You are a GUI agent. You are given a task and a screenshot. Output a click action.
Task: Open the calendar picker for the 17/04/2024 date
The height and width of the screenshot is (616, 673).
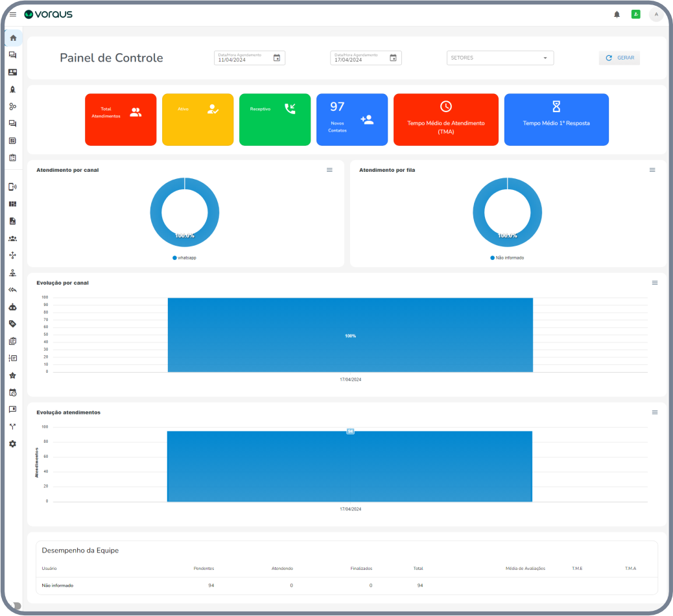pos(393,58)
